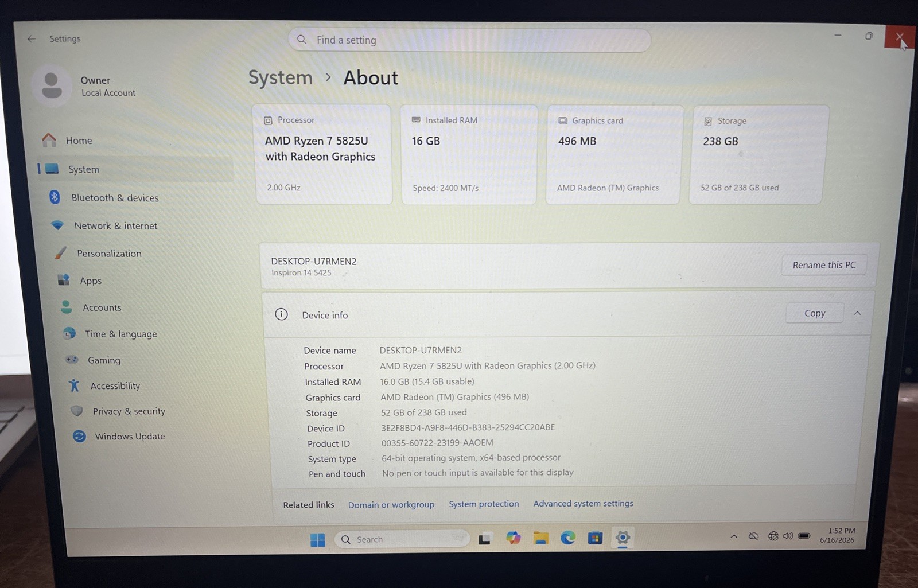Image resolution: width=918 pixels, height=588 pixels.
Task: Click the battery tray icon
Action: tap(804, 536)
